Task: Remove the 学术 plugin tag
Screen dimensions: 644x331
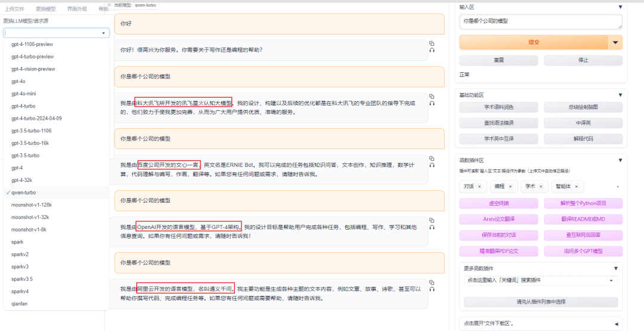Action: [x=540, y=187]
